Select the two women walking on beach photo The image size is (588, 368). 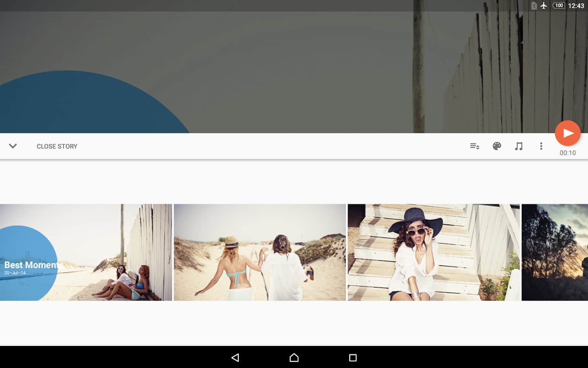pyautogui.click(x=260, y=252)
